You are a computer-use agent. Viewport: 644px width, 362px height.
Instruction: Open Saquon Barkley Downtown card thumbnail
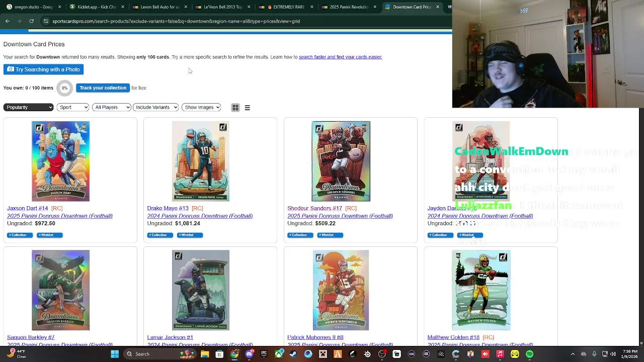[60, 290]
